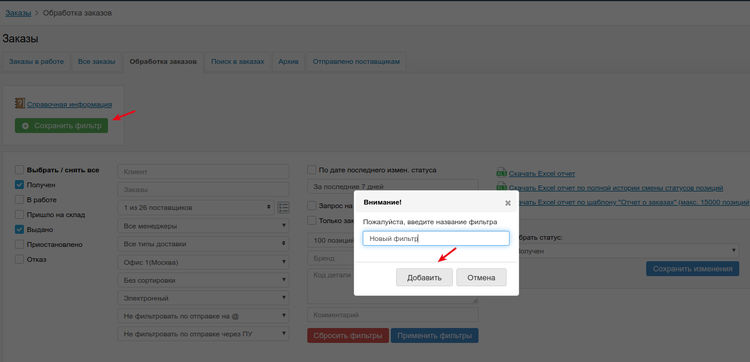Check Выбрать / снять все checkbox
The width and height of the screenshot is (750, 362).
point(19,170)
